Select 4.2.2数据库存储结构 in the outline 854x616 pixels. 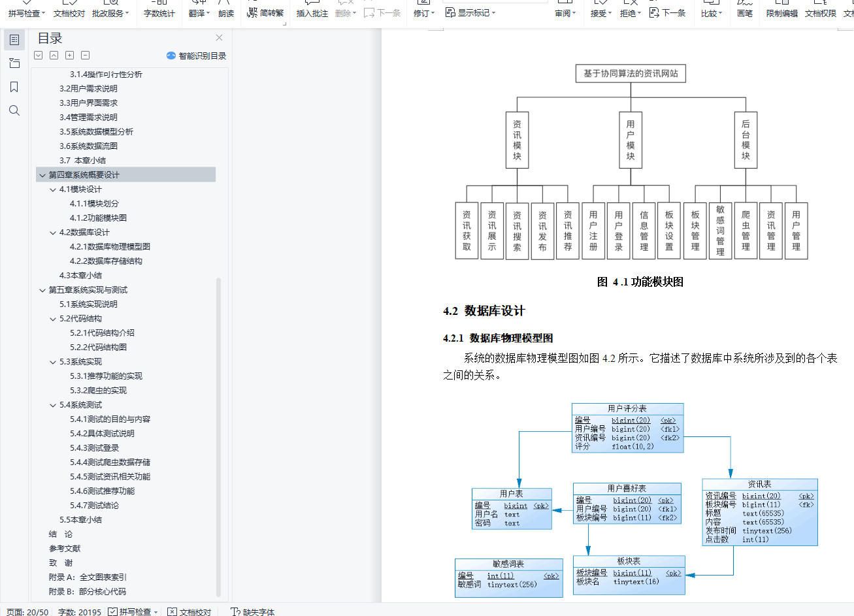click(x=106, y=261)
